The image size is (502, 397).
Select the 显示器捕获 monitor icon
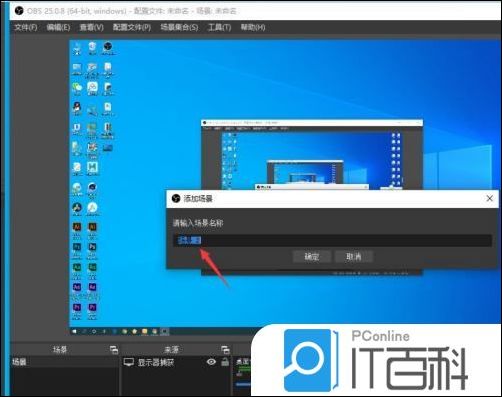click(129, 362)
